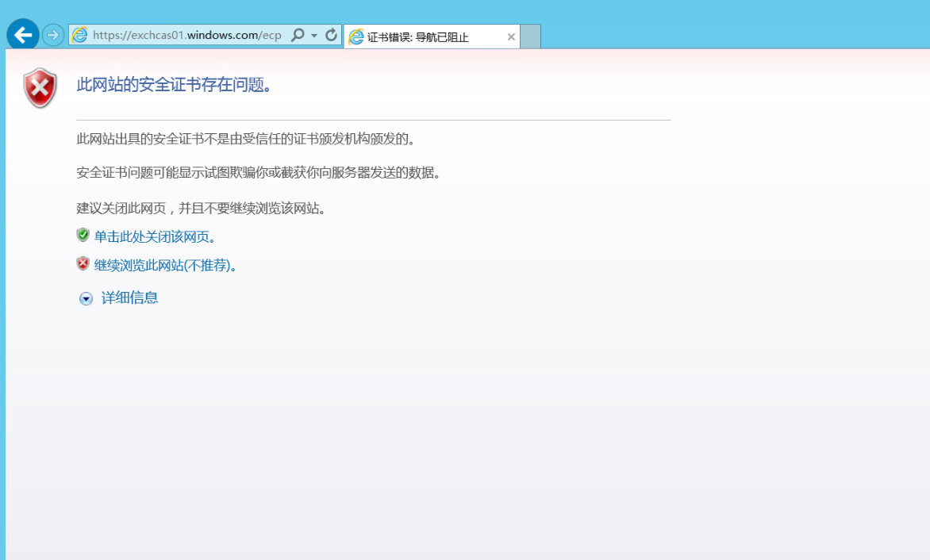The height and width of the screenshot is (560, 930).
Task: Click the small red shield beside continue link
Action: 83,263
